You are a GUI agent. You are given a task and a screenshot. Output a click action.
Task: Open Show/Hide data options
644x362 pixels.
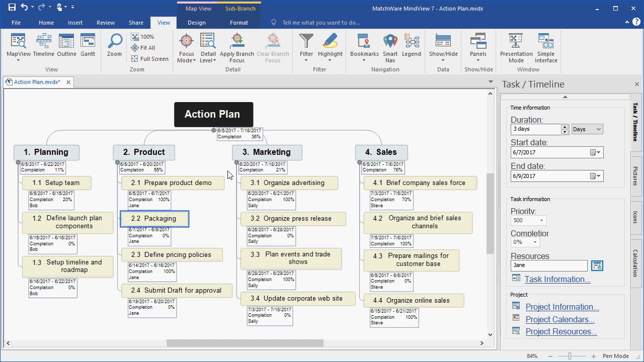coord(443,48)
